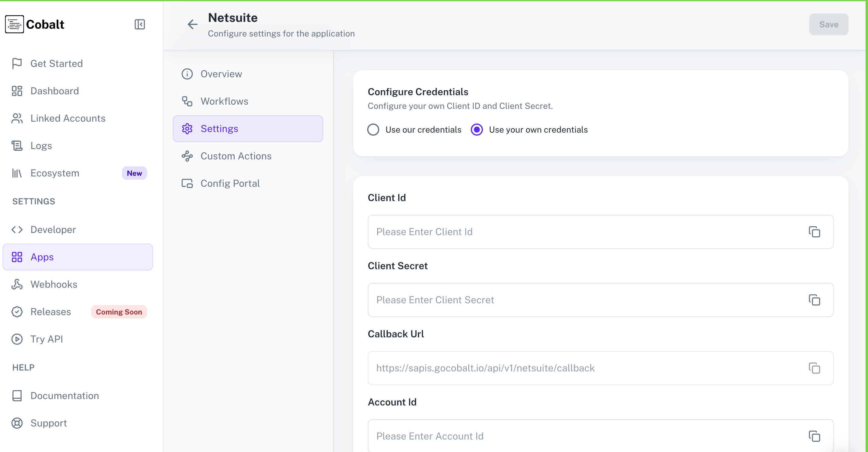
Task: Click the back arrow next to Netsuite
Action: click(x=192, y=24)
